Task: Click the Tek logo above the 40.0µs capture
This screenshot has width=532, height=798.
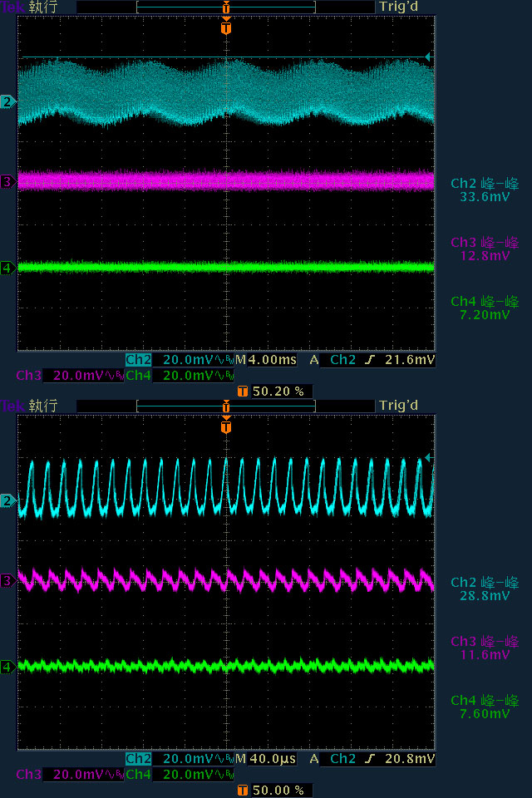Action: 12,406
